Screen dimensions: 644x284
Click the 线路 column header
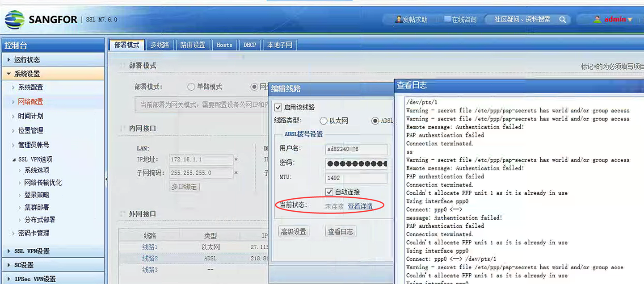coord(150,235)
